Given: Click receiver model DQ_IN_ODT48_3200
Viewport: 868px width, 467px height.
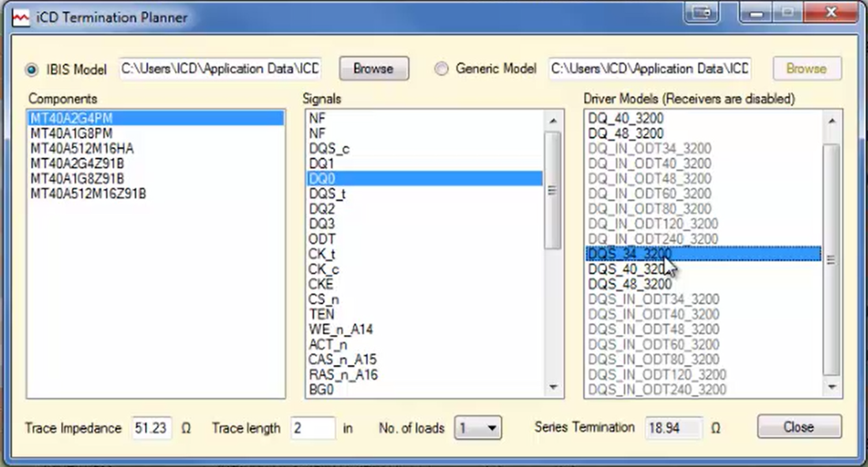Looking at the screenshot, I should coord(703,178).
